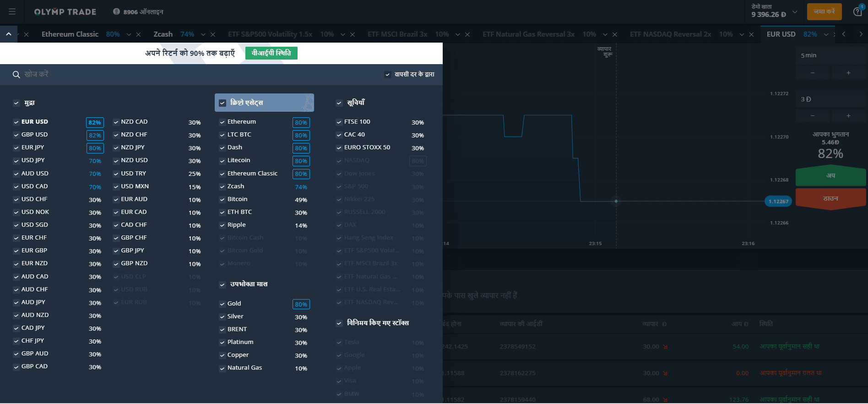Viewport: 868px width, 404px height.
Task: Select the Natural Gas commodity row
Action: tap(264, 368)
